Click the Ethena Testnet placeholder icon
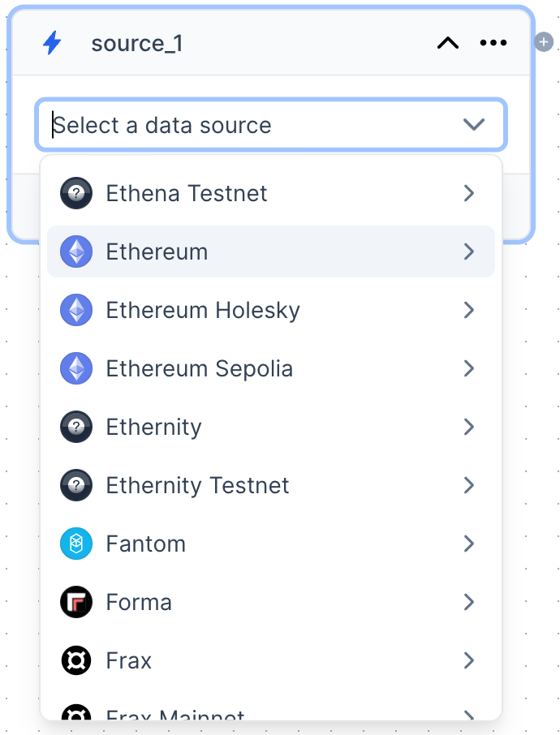The height and width of the screenshot is (735, 560). (76, 193)
